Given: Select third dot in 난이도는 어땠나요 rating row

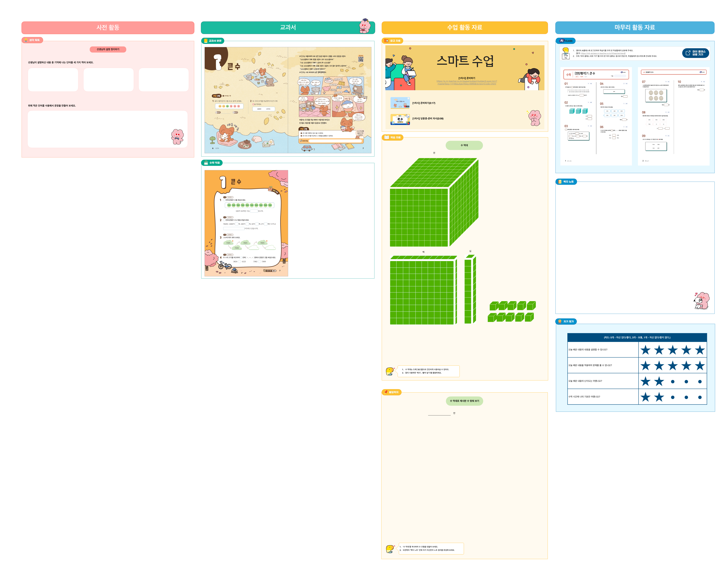Looking at the screenshot, I should coord(672,381).
